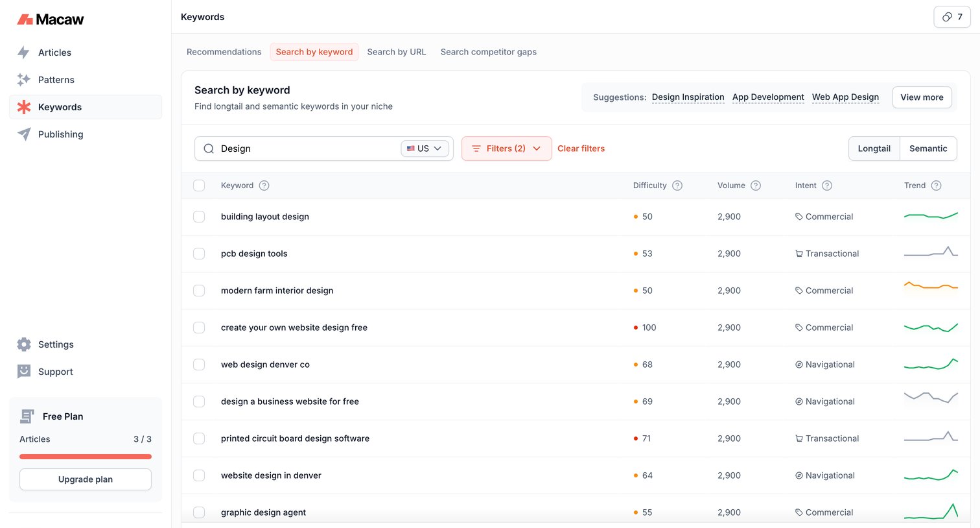Click the graphic design agent keyword

(x=263, y=512)
